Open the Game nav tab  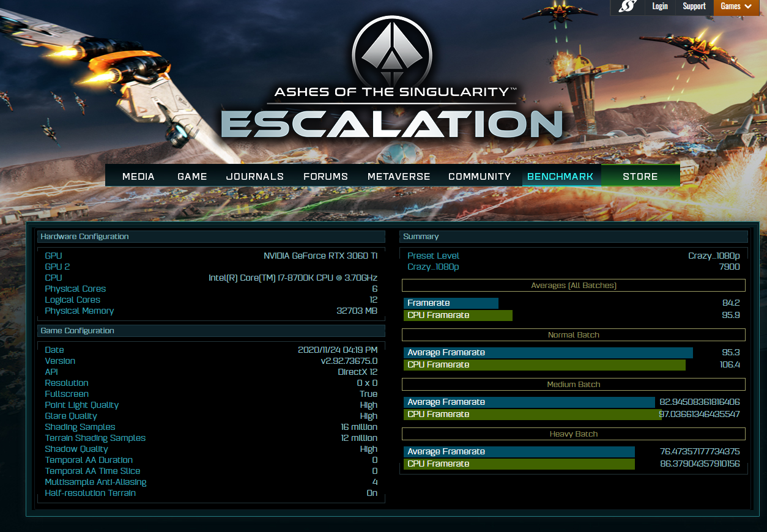192,176
